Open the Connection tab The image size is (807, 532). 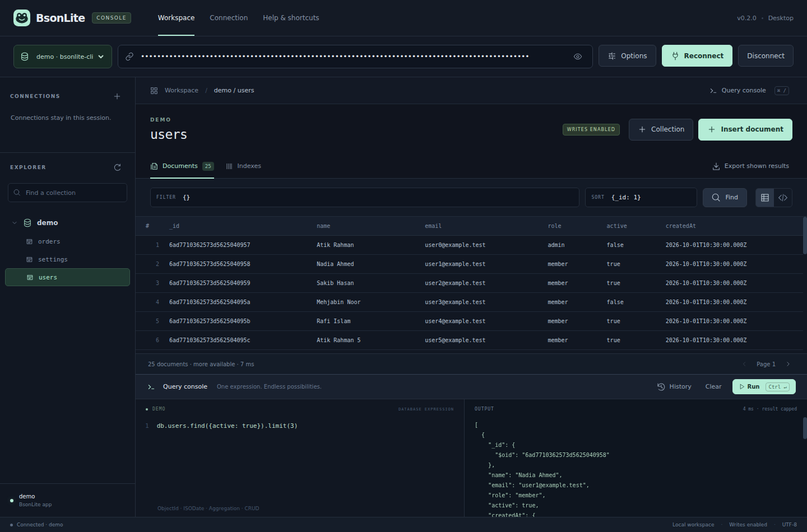pyautogui.click(x=229, y=18)
